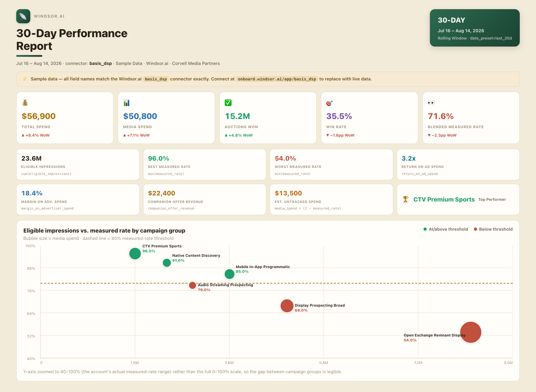This screenshot has width=536, height=392.
Task: Click the eyes icon on Blended Measured Rate
Action: (x=431, y=103)
